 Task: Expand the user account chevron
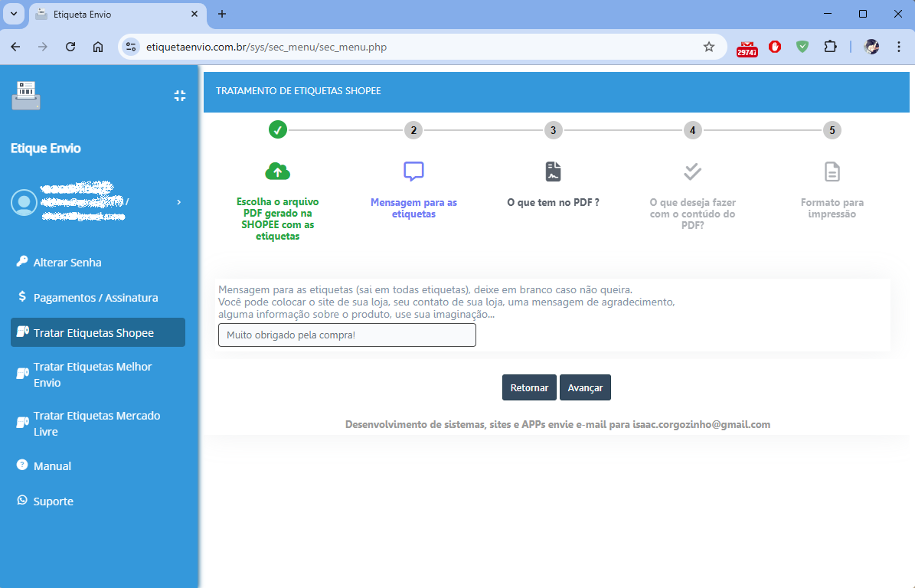pos(178,202)
